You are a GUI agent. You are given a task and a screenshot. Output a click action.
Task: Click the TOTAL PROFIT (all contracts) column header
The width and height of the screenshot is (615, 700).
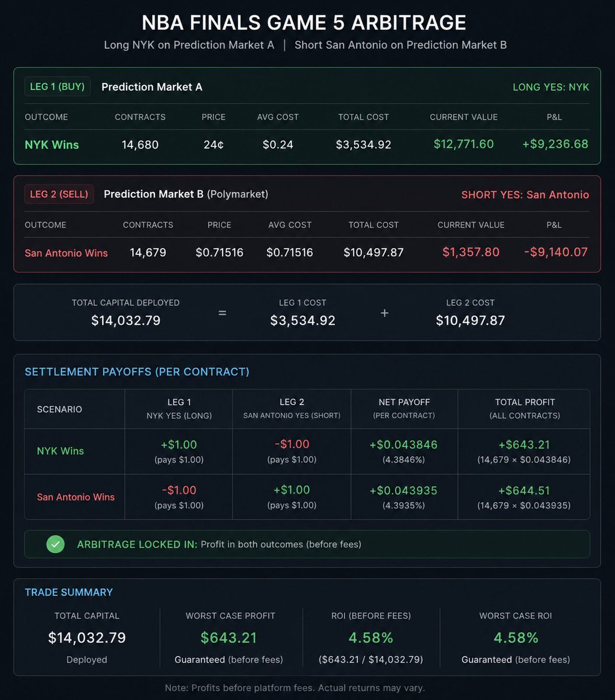coord(525,408)
